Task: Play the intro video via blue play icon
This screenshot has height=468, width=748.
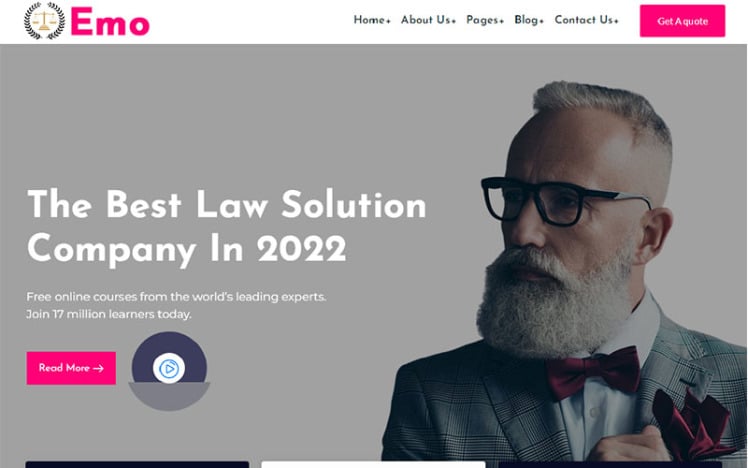Action: point(169,368)
